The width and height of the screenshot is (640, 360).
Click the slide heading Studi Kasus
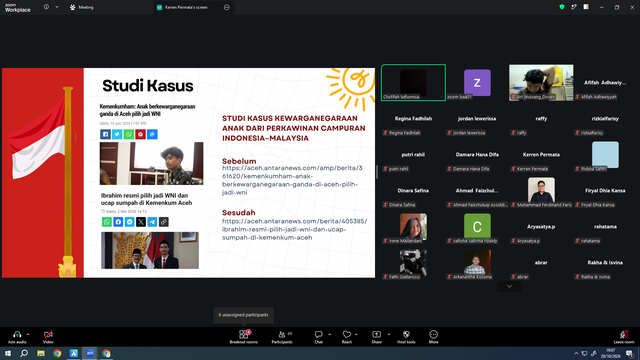[148, 86]
